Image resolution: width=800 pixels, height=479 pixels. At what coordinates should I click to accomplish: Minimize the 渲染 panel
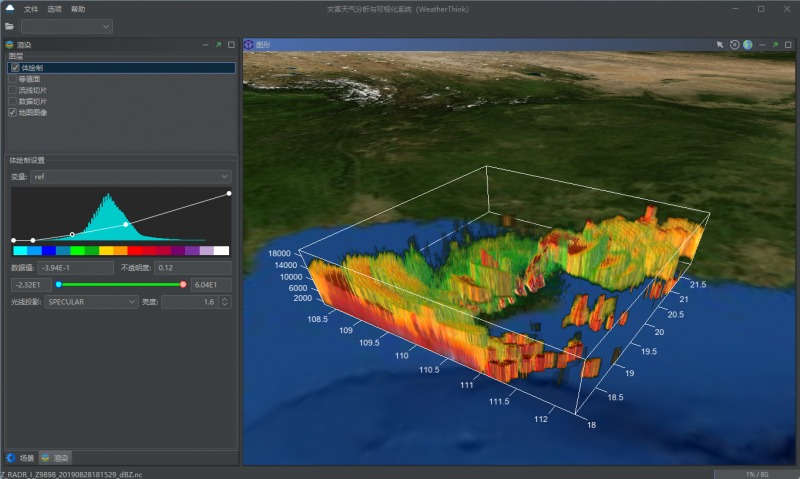click(205, 45)
